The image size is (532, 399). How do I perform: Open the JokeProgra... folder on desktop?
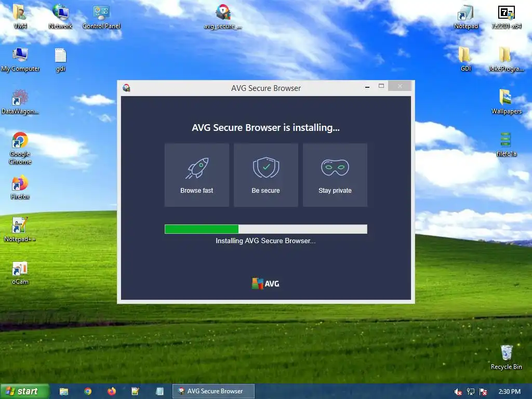(x=506, y=59)
